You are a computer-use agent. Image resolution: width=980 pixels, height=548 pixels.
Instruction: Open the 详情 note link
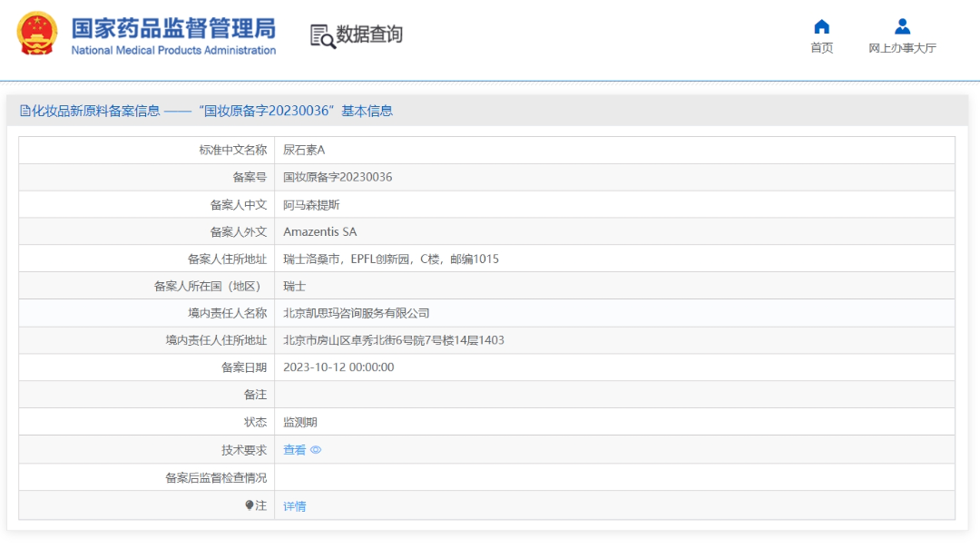pyautogui.click(x=294, y=506)
